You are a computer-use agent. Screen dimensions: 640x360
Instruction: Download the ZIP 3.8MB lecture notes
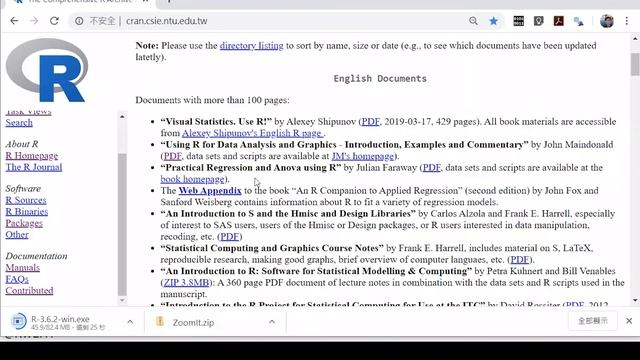(x=187, y=282)
